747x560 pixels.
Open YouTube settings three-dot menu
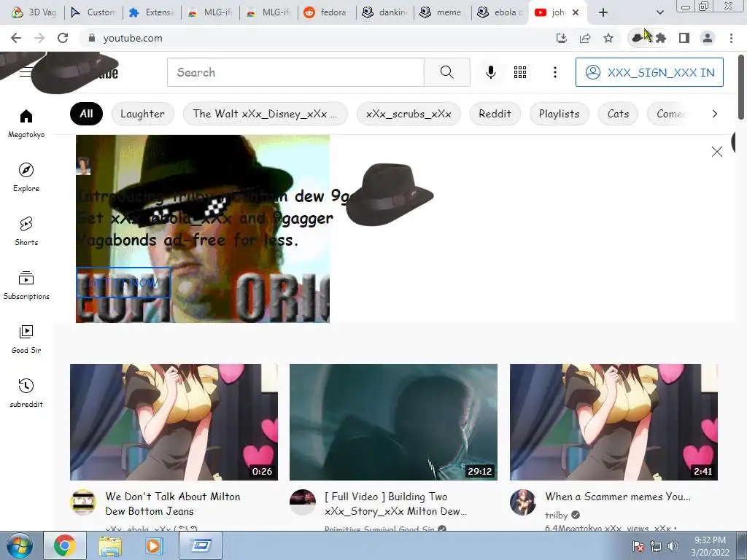[554, 72]
